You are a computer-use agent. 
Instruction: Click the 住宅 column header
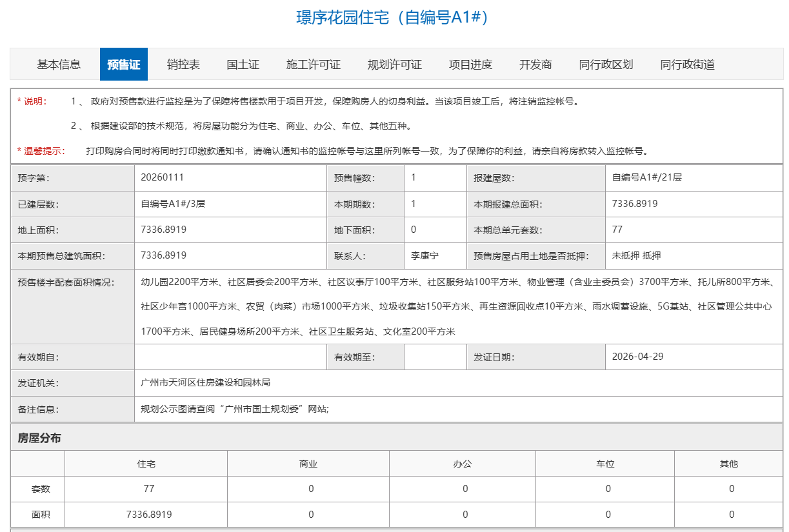146,464
